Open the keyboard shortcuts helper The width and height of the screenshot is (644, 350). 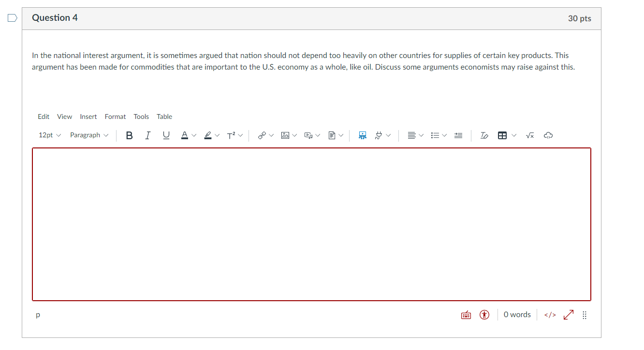(x=466, y=315)
